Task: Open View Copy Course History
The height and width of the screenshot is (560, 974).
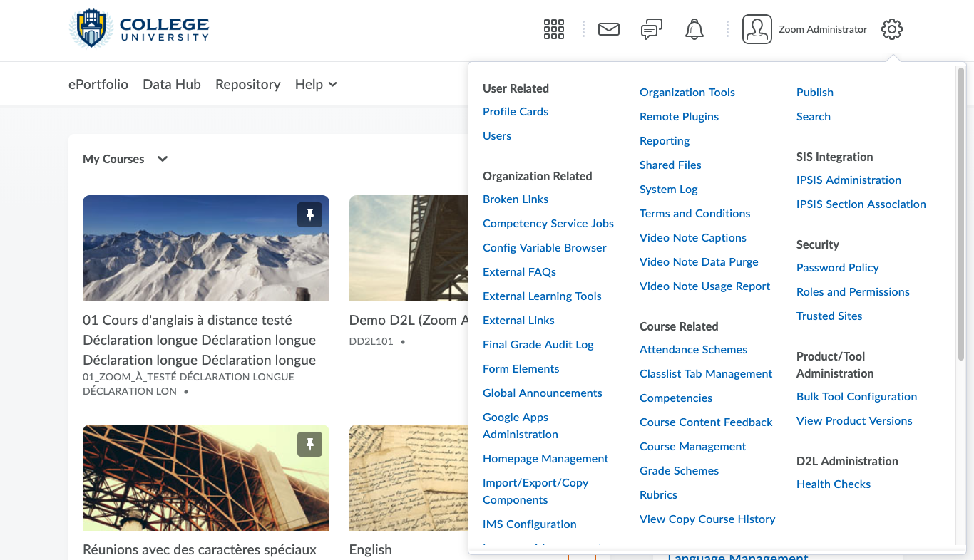Action: tap(707, 519)
